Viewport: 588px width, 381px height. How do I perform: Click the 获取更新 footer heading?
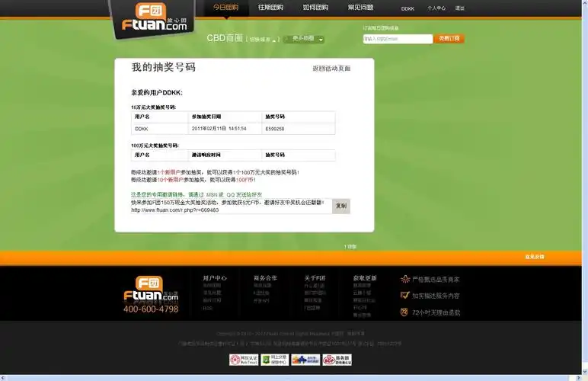point(365,278)
